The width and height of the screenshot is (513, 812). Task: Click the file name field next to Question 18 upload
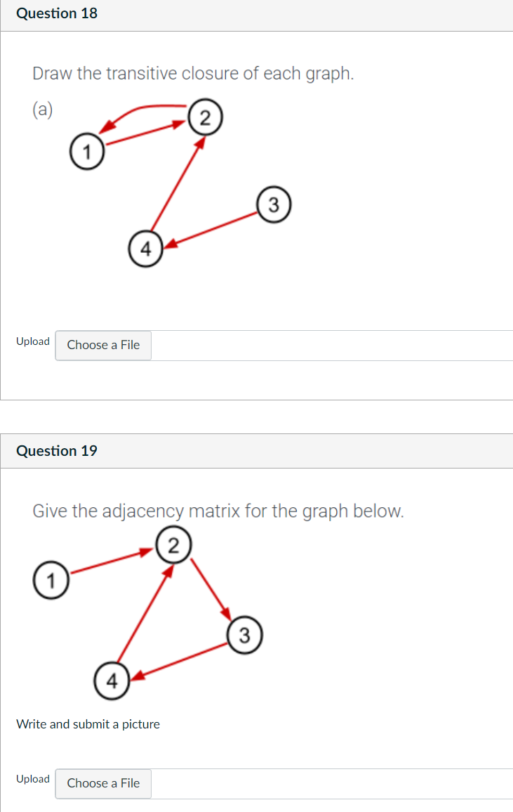(330, 345)
